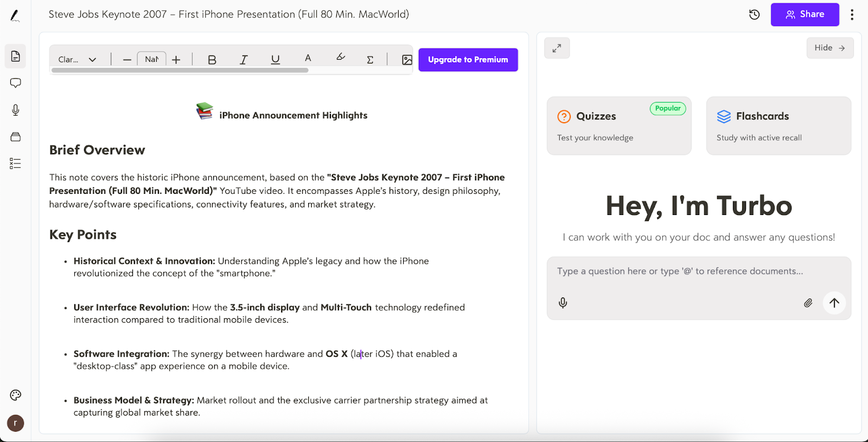Image resolution: width=868 pixels, height=442 pixels.
Task: Open the theme palette icon
Action: click(15, 395)
